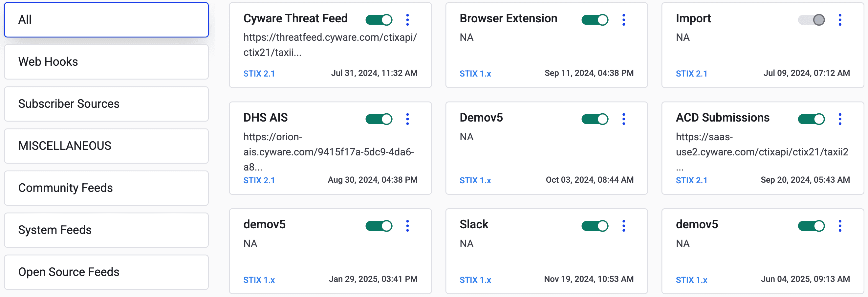Switch off the DHS AIS toggle
This screenshot has height=297, width=868.
tap(379, 119)
